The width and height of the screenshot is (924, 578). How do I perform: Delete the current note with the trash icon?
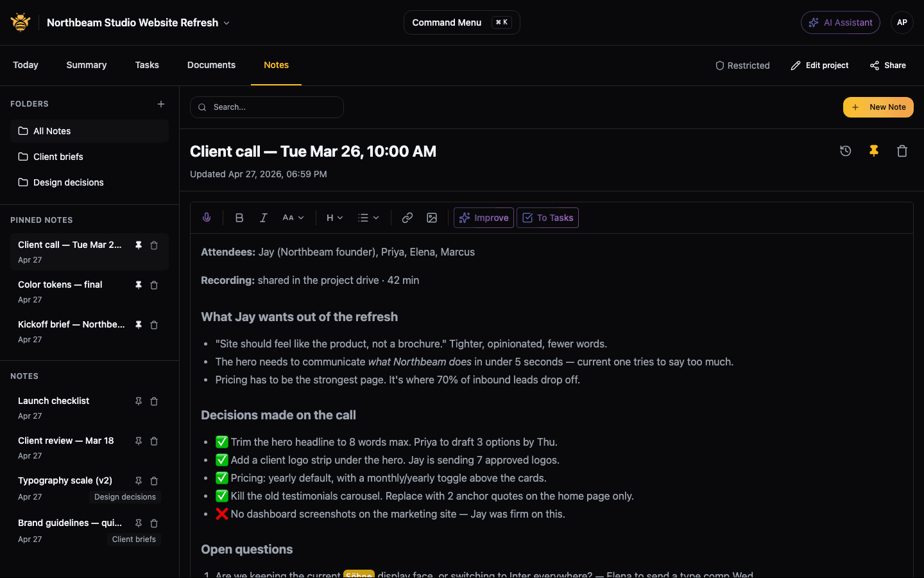(x=902, y=151)
